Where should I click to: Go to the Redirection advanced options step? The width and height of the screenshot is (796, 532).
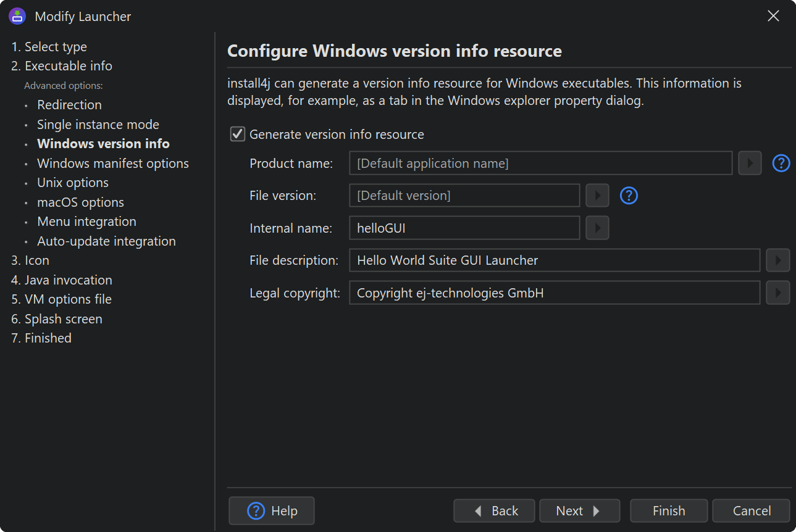(69, 105)
